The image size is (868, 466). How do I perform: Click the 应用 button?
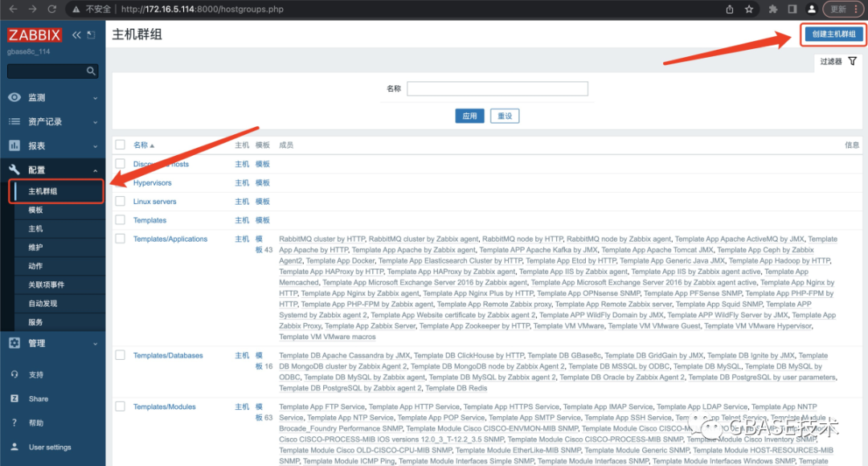tap(469, 117)
